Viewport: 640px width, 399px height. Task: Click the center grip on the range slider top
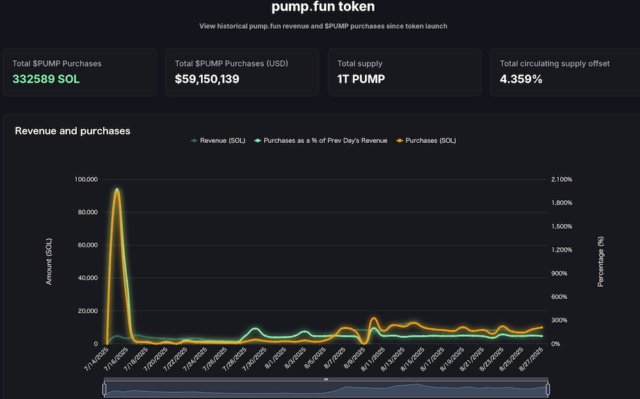[326, 379]
